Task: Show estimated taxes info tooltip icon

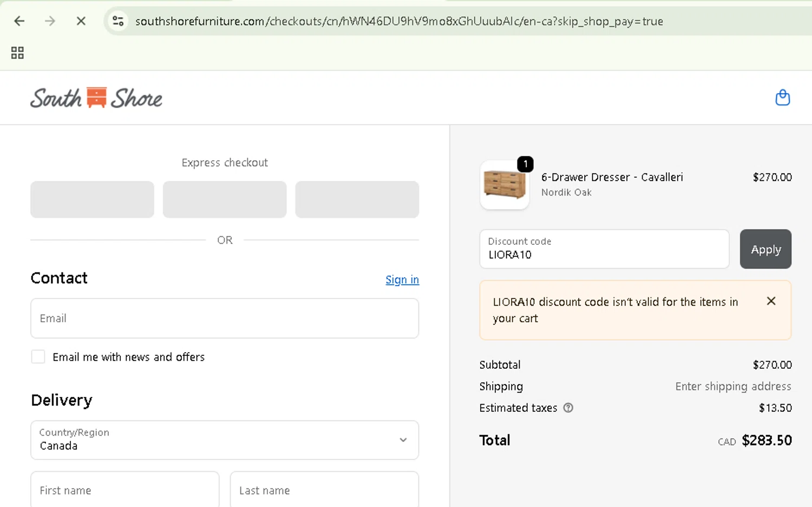Action: point(568,408)
